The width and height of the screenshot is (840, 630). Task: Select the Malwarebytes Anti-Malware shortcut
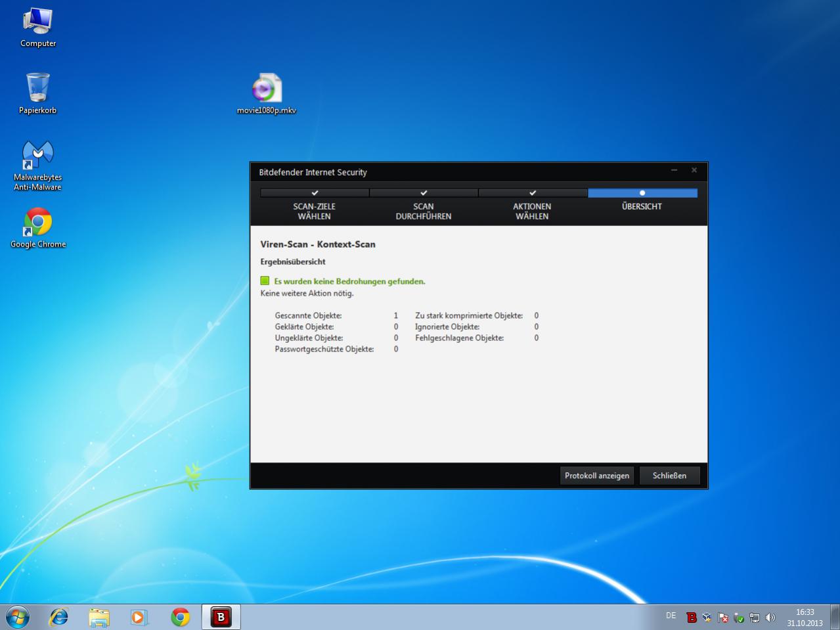coord(37,166)
